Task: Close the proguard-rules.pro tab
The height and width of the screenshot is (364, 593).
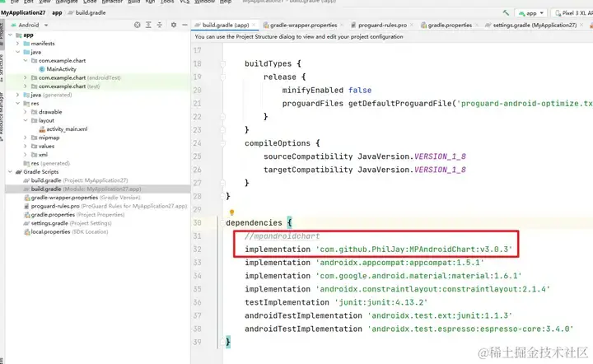Action: pos(412,26)
